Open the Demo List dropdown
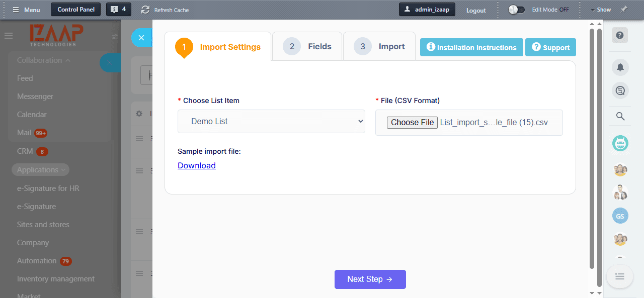This screenshot has width=644, height=298. point(271,121)
